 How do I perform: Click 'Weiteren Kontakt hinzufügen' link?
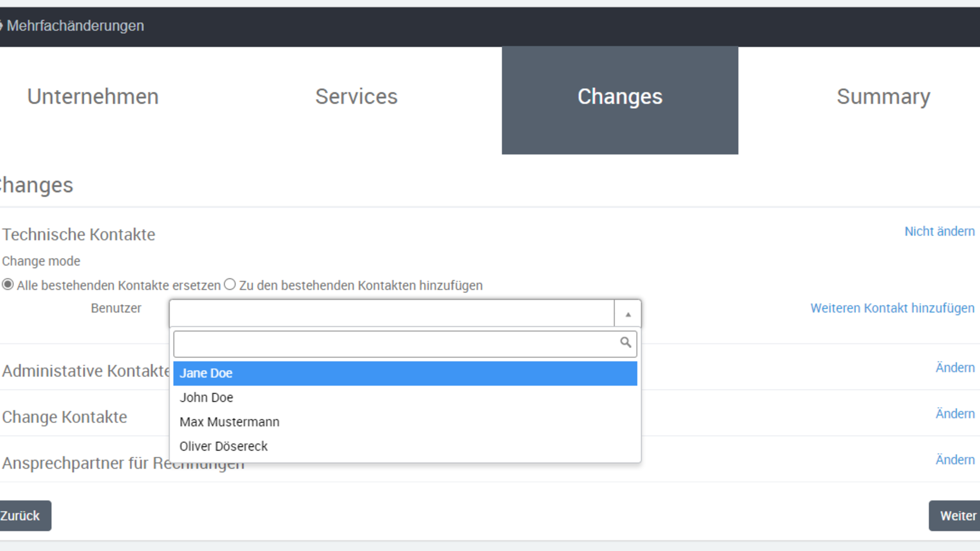892,308
